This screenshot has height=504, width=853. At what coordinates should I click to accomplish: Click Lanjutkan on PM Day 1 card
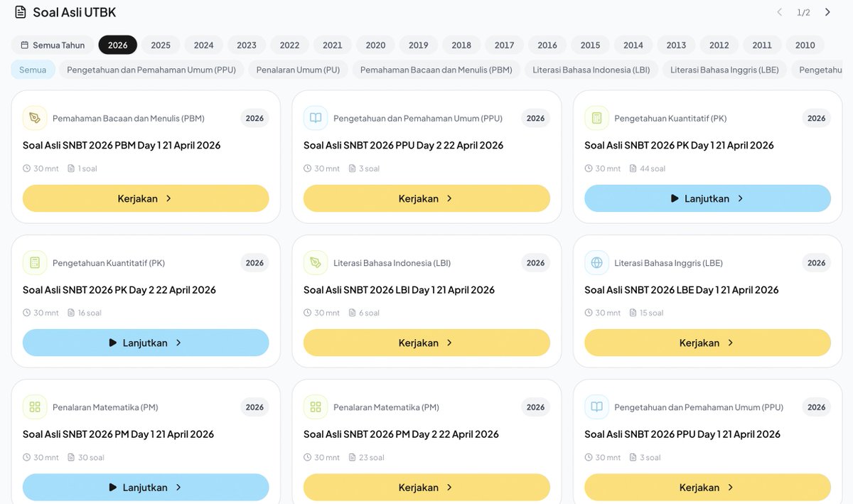point(146,487)
